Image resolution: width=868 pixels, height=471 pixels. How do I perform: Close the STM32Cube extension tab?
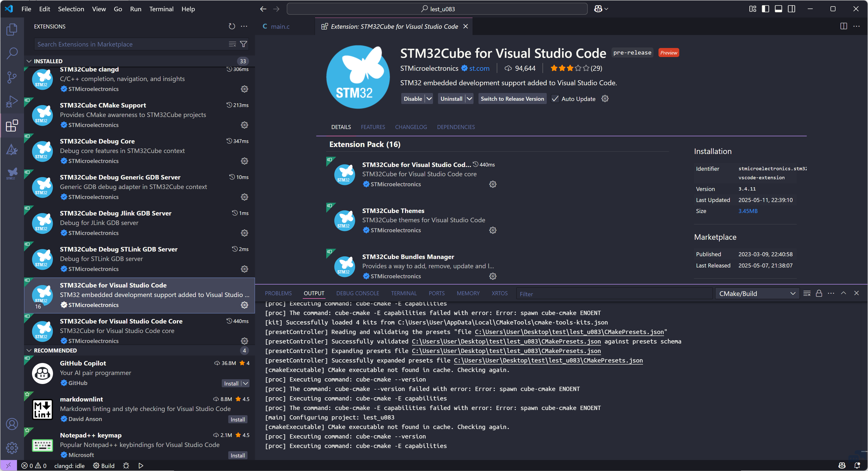click(466, 26)
